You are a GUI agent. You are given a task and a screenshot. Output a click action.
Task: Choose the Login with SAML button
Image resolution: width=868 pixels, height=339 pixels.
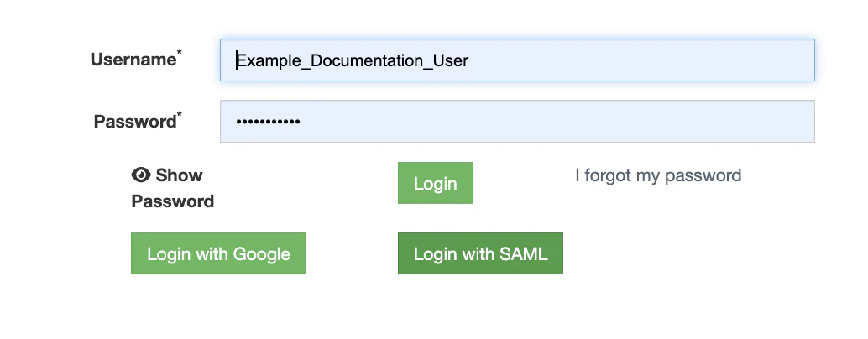(479, 254)
